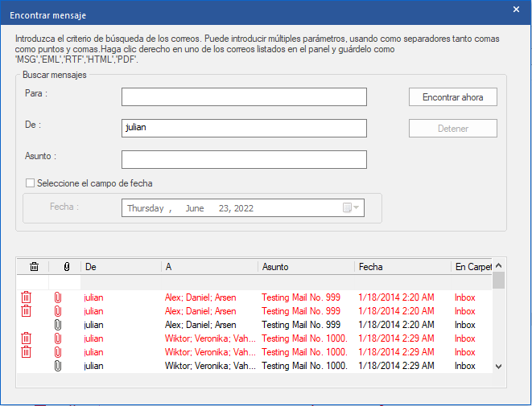
Task: Sort results by the En Carpeta column header
Action: 472,267
